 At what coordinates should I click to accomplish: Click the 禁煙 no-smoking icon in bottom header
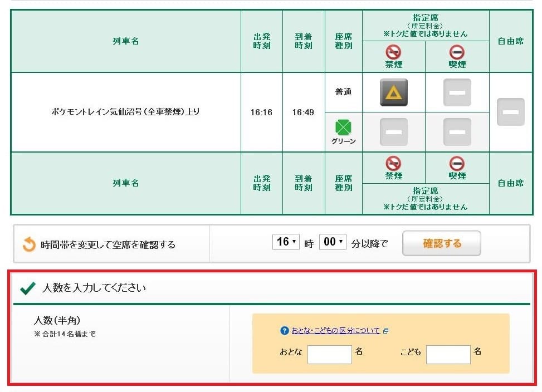coord(394,163)
